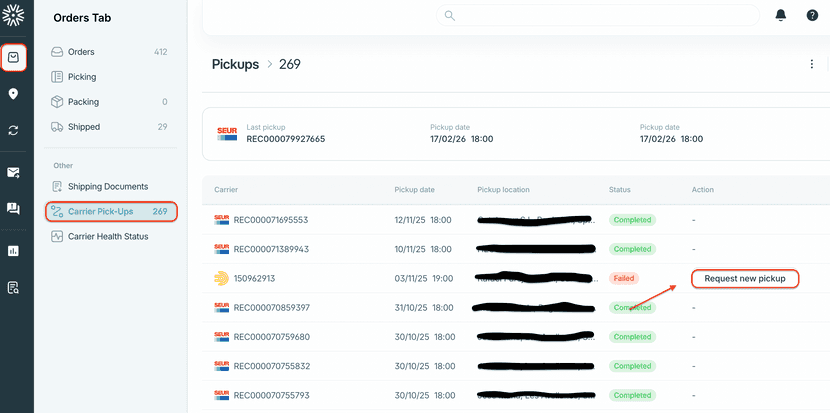Open the analytics bar chart section
Screen dimensions: 830x413
click(x=13, y=251)
